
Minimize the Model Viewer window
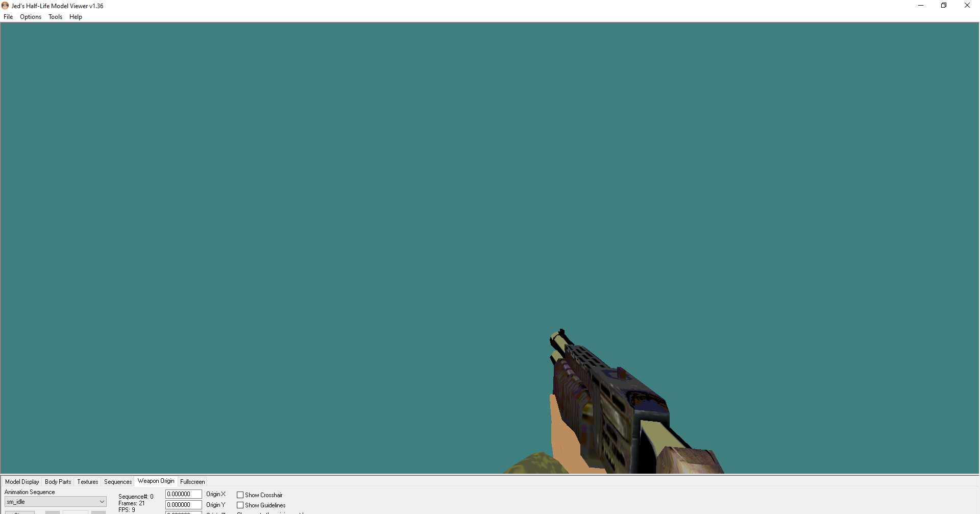[x=921, y=6]
